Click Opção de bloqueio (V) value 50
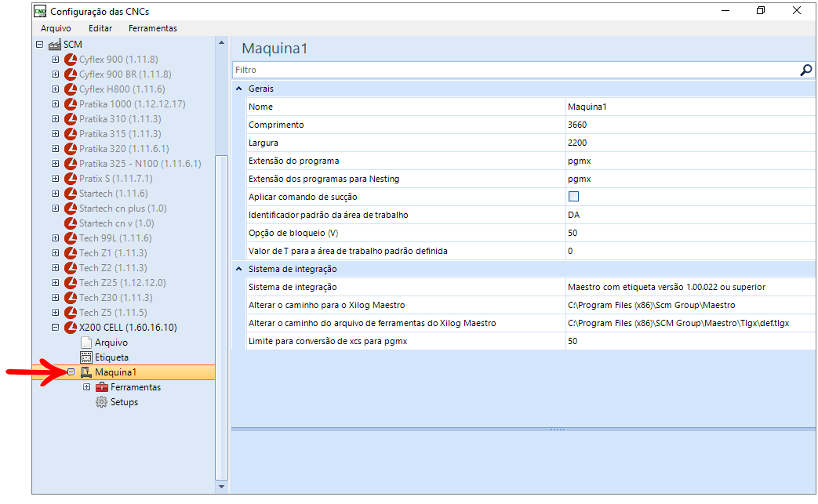This screenshot has width=818, height=504. (573, 233)
